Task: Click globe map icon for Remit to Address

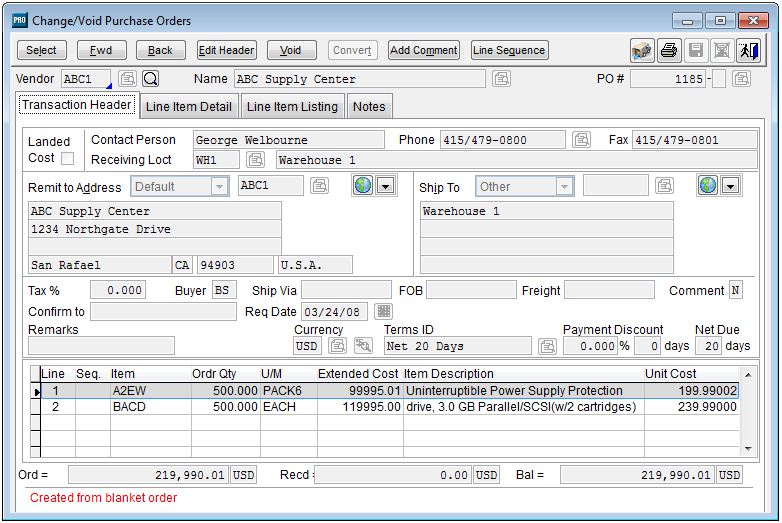Action: pyautogui.click(x=363, y=185)
